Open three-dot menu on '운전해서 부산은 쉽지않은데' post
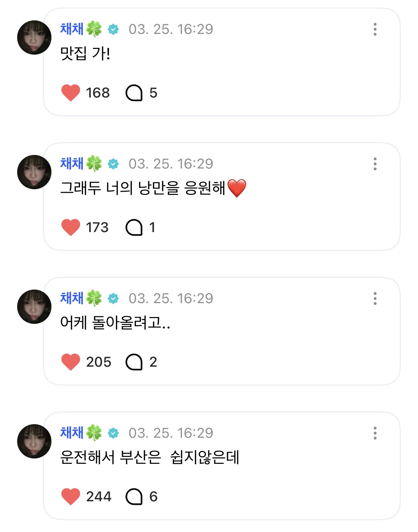418x532 pixels. (x=375, y=433)
